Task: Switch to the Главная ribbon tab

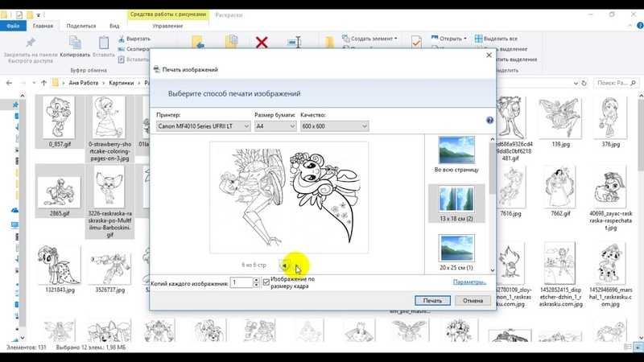Action: click(43, 26)
